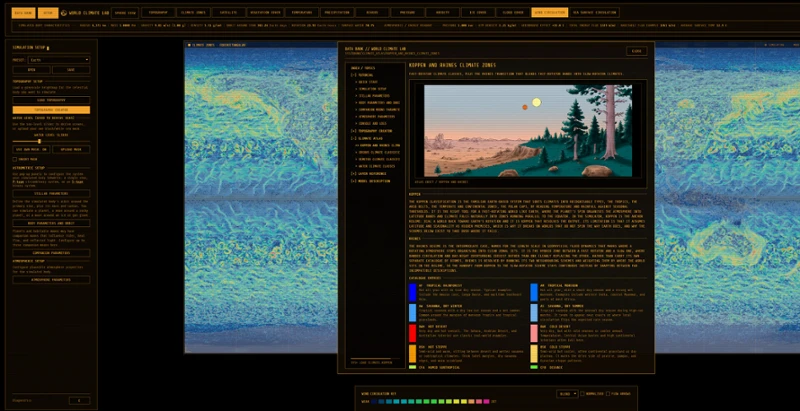Image resolution: width=800 pixels, height=411 pixels.
Task: Click the BSh Hot Steppe orange swatch
Action: pos(412,353)
